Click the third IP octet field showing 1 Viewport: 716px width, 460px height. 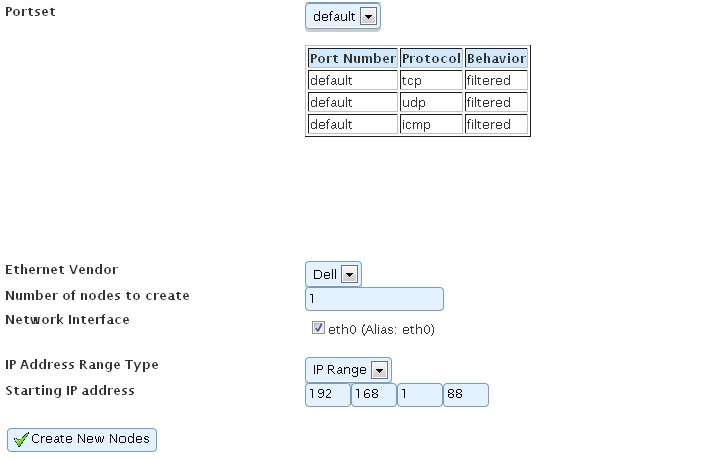pos(420,395)
